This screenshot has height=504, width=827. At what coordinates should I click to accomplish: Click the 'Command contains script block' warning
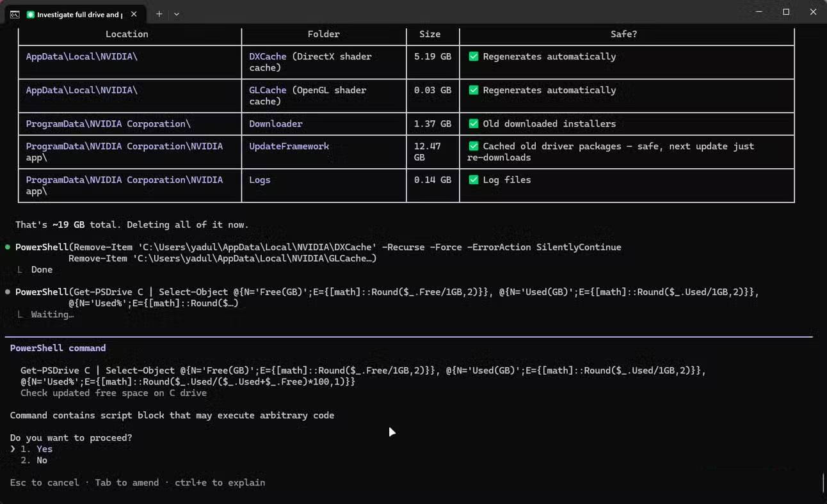pos(172,415)
